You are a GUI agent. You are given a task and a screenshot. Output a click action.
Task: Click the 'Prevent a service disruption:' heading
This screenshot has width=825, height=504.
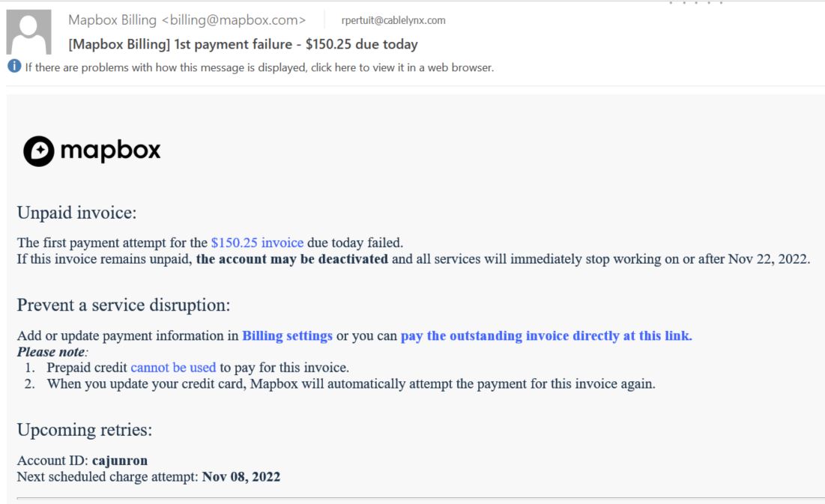tap(124, 305)
